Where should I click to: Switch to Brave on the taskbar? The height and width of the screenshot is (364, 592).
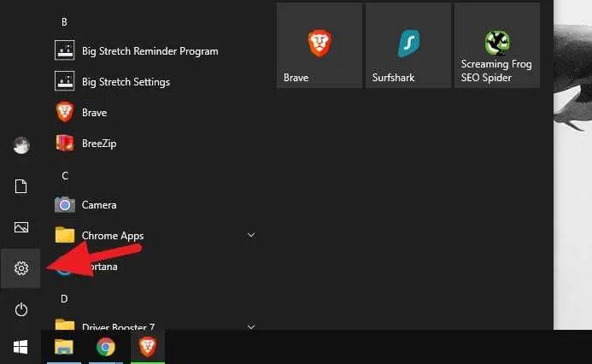[148, 347]
